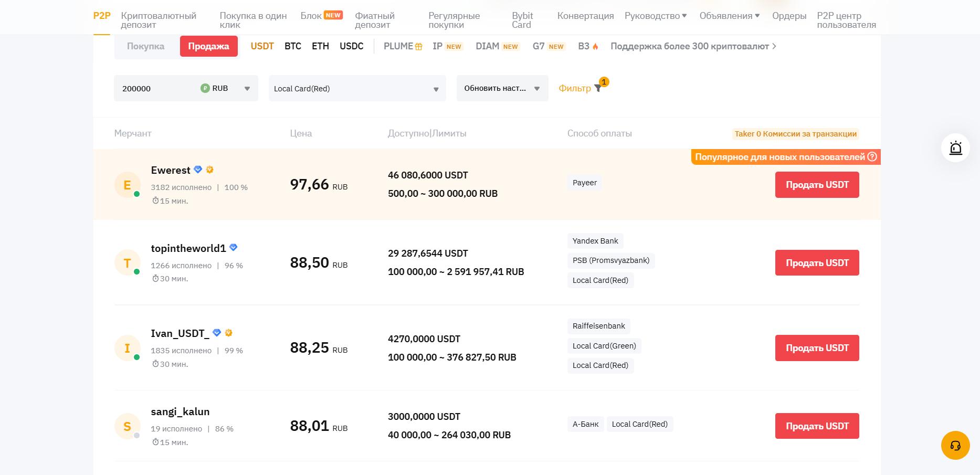Click the help question mark on popular banner
Image resolution: width=980 pixels, height=475 pixels.
click(x=872, y=157)
